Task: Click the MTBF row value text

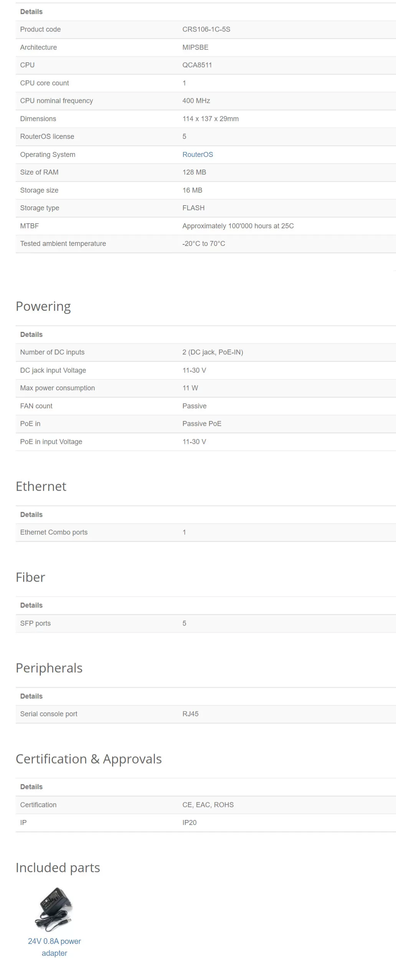Action: (238, 226)
